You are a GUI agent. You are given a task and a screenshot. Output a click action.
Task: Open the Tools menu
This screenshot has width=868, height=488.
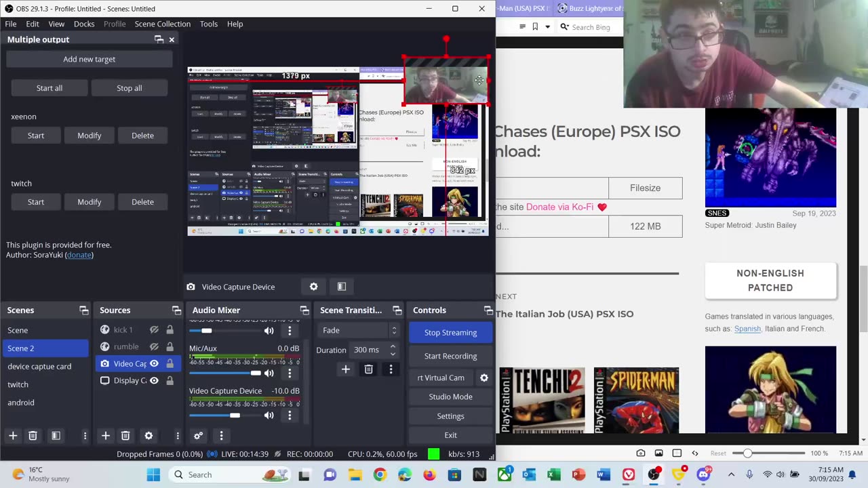209,24
